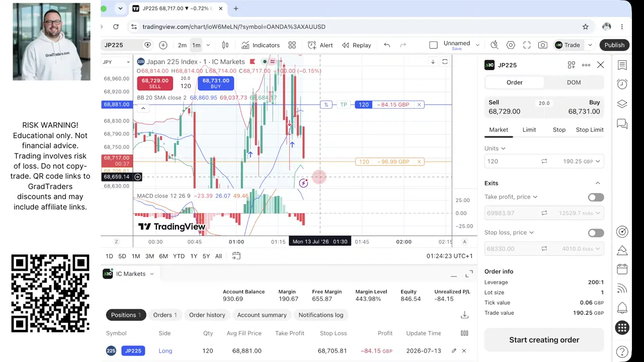Reverse the 120 position on chart line
This screenshot has width=644, height=362.
(x=326, y=105)
